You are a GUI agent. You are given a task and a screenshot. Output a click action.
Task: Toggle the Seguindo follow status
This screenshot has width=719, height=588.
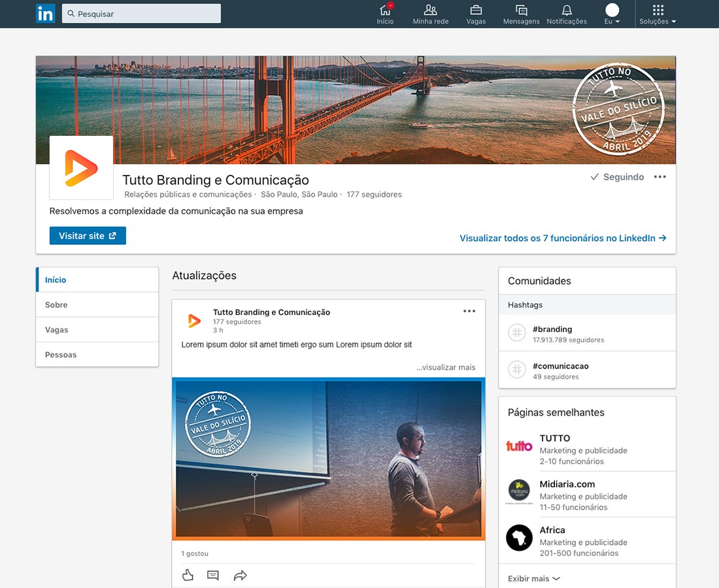tap(617, 177)
